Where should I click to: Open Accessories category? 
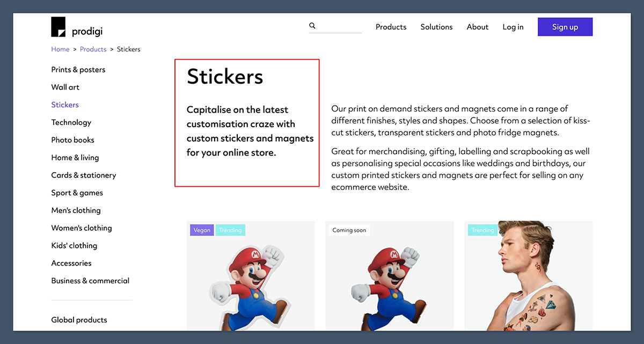(x=71, y=263)
